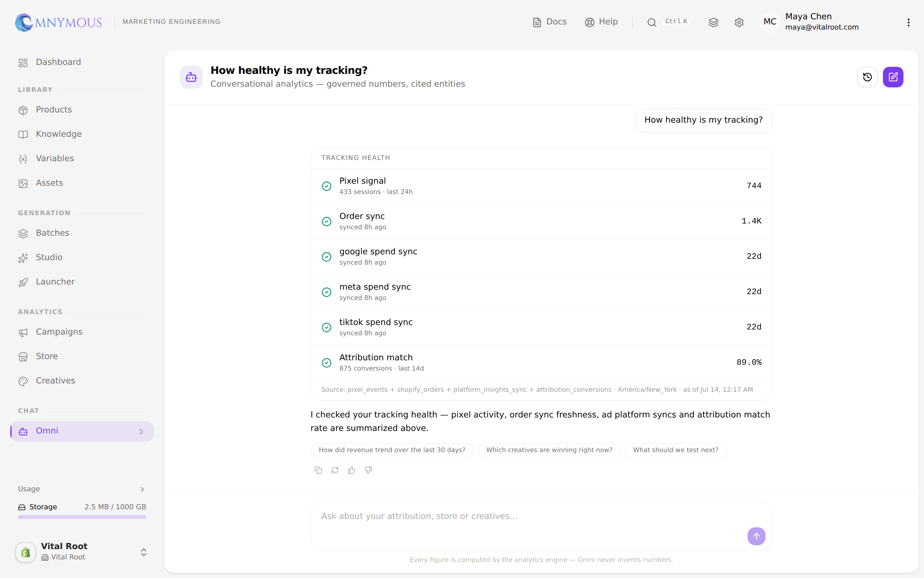The image size is (924, 578).
Task: Expand the Omni chat chevron
Action: (141, 432)
